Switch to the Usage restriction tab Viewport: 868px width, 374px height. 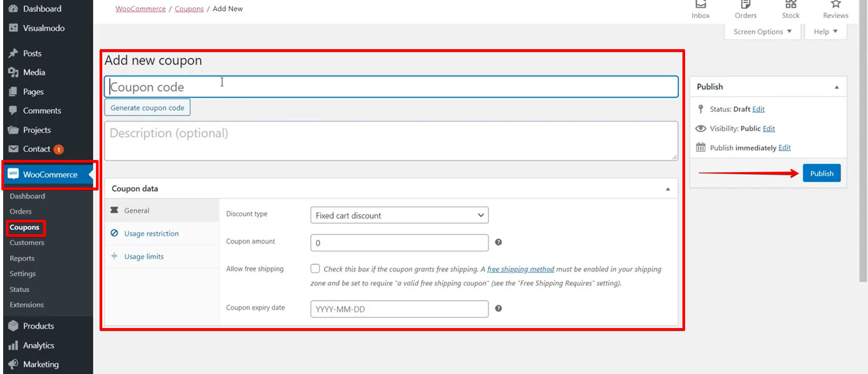[x=151, y=233]
